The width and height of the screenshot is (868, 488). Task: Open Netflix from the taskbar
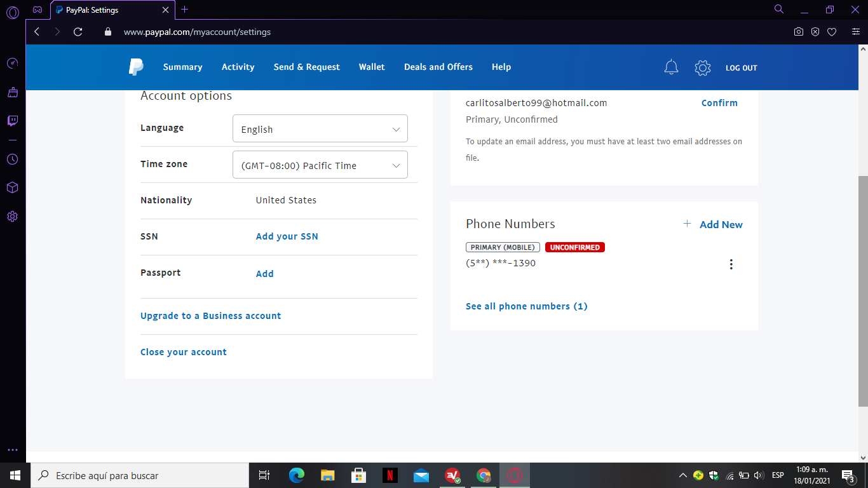[390, 475]
